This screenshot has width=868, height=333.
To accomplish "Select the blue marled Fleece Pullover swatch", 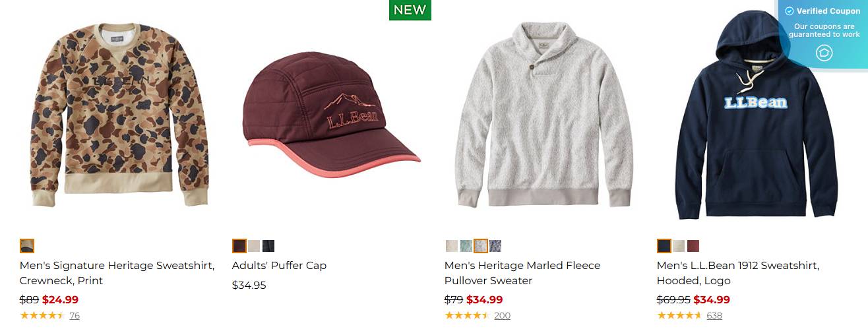I will click(495, 246).
